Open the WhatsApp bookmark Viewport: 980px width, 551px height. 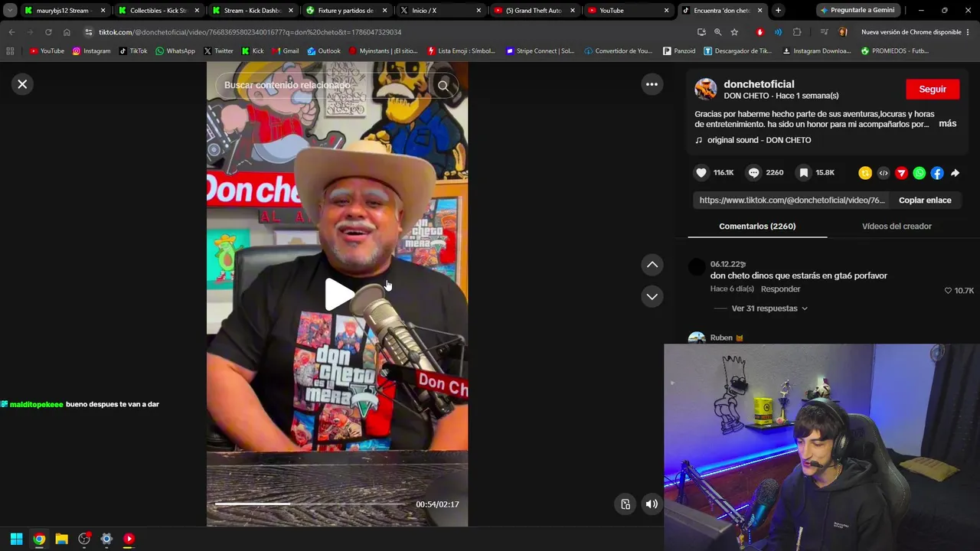[x=175, y=51]
